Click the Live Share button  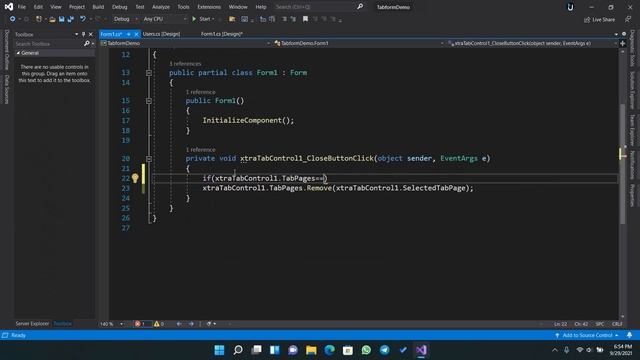[x=600, y=20]
